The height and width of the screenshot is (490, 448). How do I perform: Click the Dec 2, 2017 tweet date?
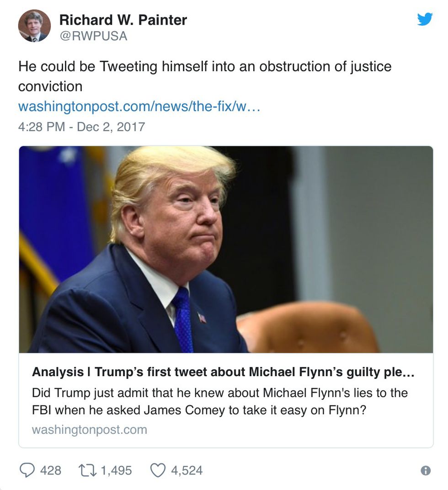(x=111, y=127)
